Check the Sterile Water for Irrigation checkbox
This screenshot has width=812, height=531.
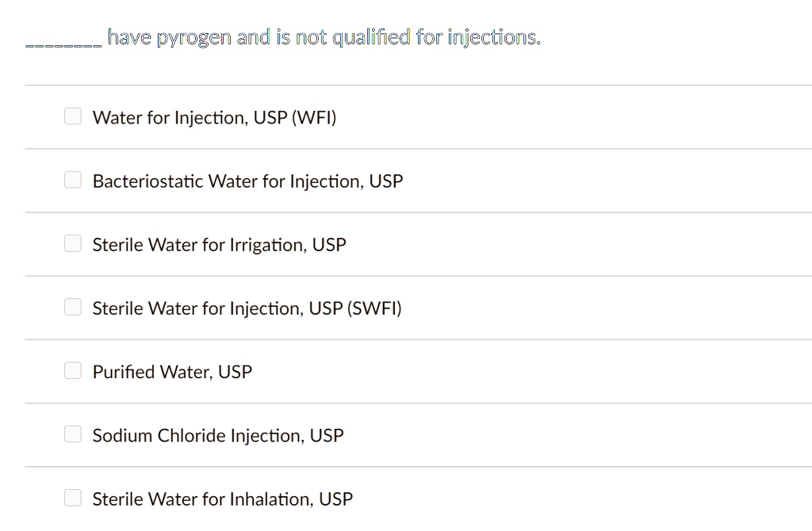[x=72, y=243]
